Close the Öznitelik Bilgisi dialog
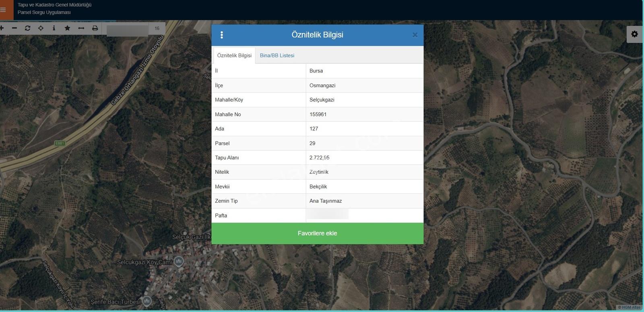This screenshot has height=312, width=644. [415, 35]
